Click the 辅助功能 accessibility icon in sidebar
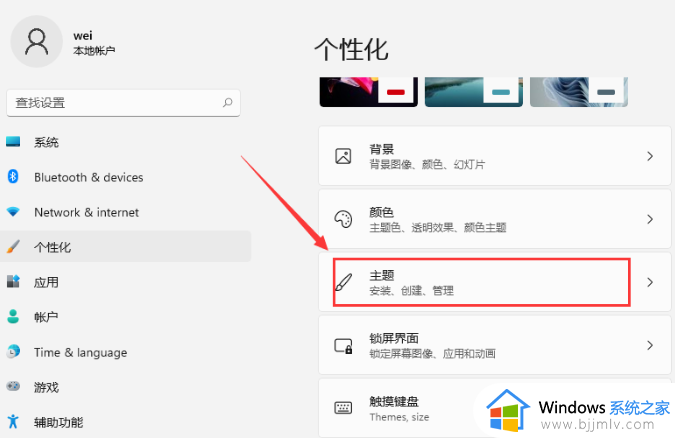Screen dimensions: 675x438 click(x=13, y=422)
